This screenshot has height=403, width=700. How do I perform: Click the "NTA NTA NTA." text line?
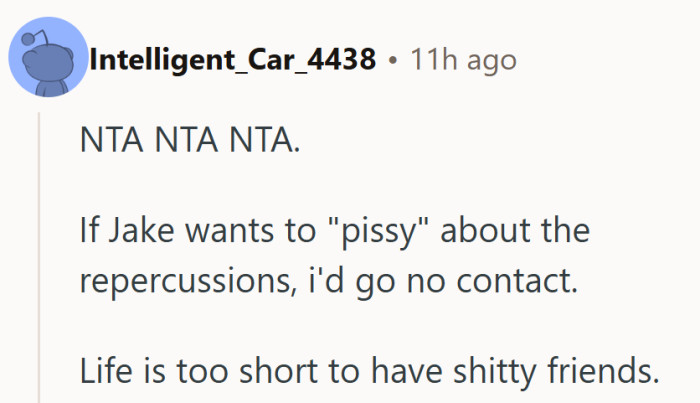tap(188, 142)
